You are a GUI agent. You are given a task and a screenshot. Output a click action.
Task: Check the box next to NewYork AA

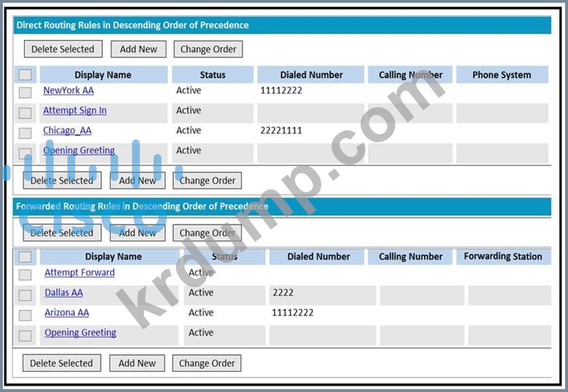coord(25,92)
